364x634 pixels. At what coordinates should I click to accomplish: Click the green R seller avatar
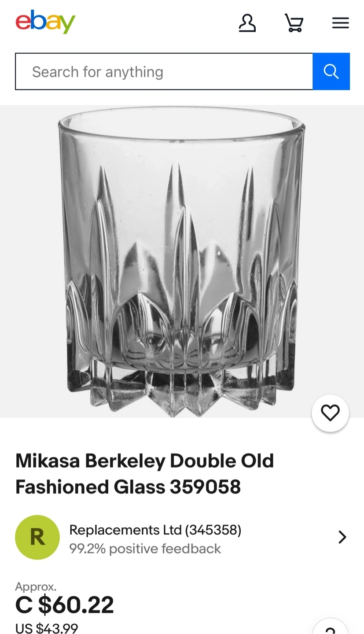pyautogui.click(x=37, y=537)
